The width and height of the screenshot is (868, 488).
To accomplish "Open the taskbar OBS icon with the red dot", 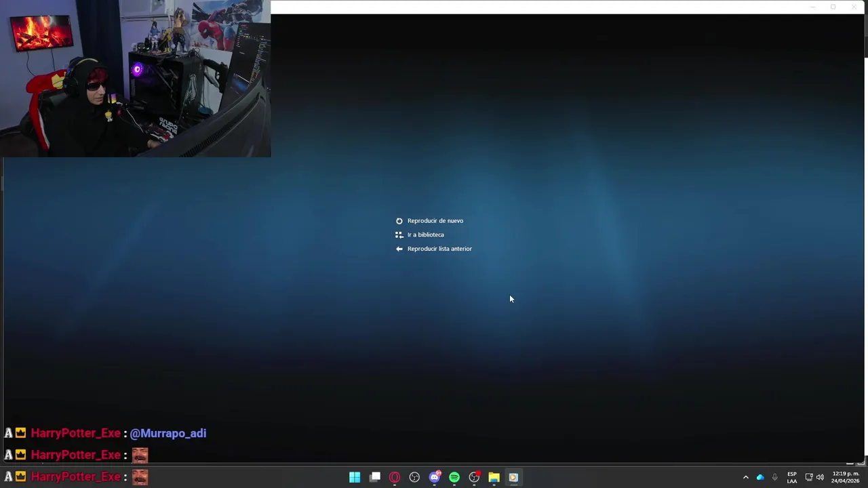I will coord(475,477).
